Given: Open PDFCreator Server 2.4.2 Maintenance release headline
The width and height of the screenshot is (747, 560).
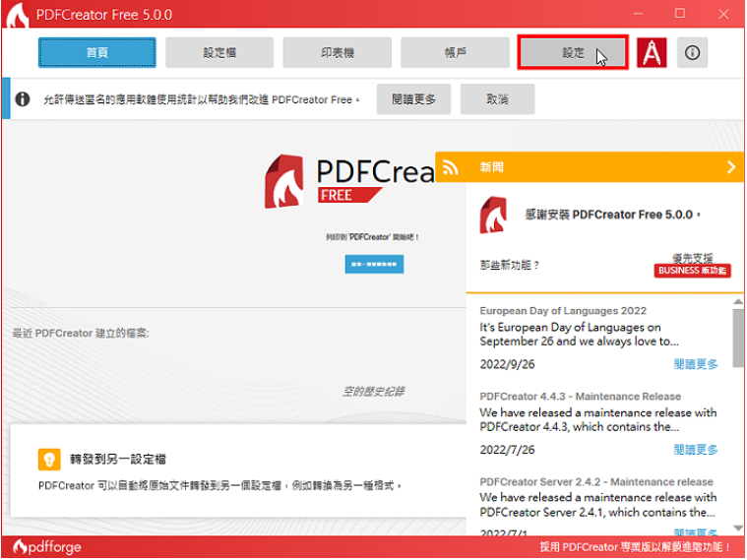Looking at the screenshot, I should tap(596, 482).
